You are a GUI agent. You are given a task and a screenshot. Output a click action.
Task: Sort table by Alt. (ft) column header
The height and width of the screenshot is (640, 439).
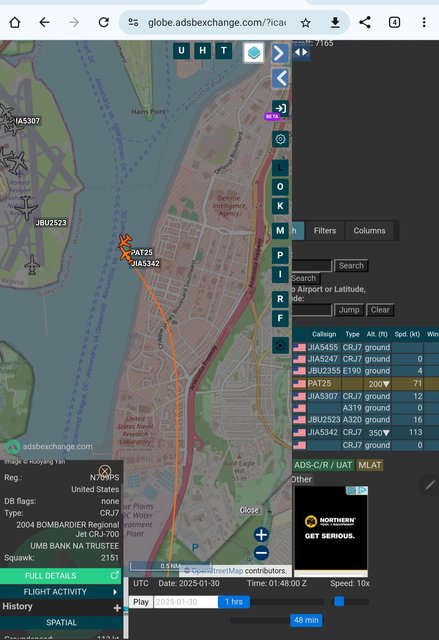(x=377, y=334)
